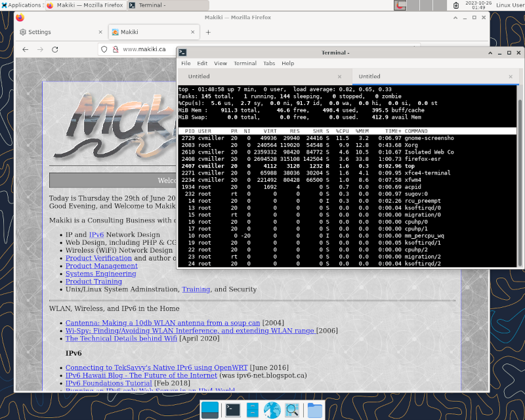Click the %CPU column header in top
Viewport: 525px width, 420px height.
tap(342, 131)
